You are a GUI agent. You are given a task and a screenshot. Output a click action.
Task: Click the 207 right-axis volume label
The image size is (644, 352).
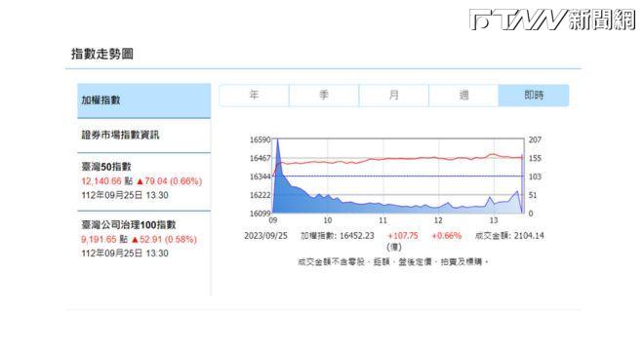pos(535,139)
